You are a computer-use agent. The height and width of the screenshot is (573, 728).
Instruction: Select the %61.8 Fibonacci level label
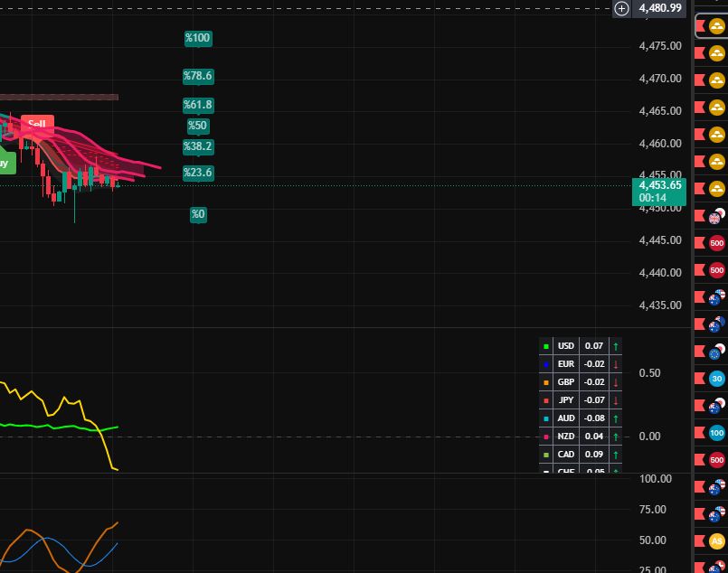pos(197,105)
